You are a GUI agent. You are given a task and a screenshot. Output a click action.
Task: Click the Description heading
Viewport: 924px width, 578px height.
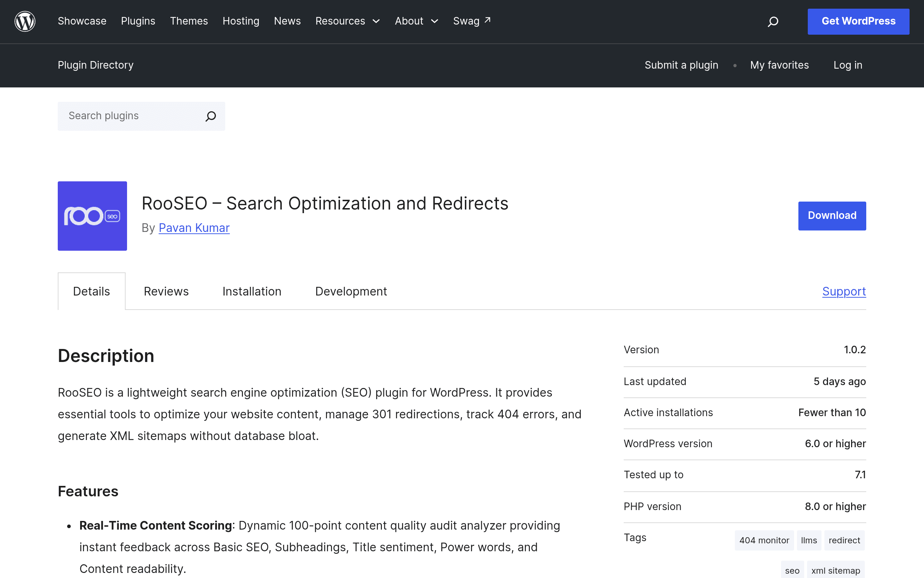106,356
